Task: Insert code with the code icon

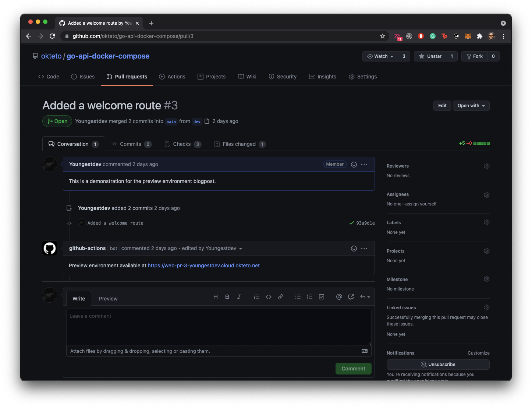Action: tap(269, 297)
